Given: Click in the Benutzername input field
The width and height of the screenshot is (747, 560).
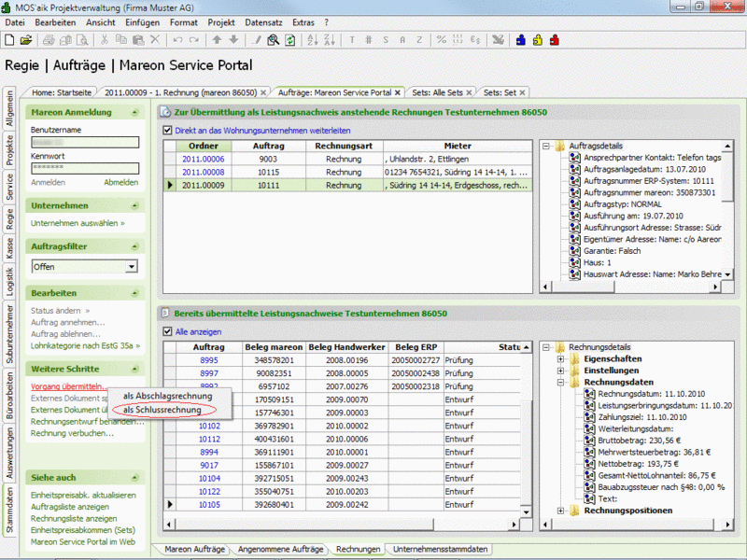Looking at the screenshot, I should (85, 143).
